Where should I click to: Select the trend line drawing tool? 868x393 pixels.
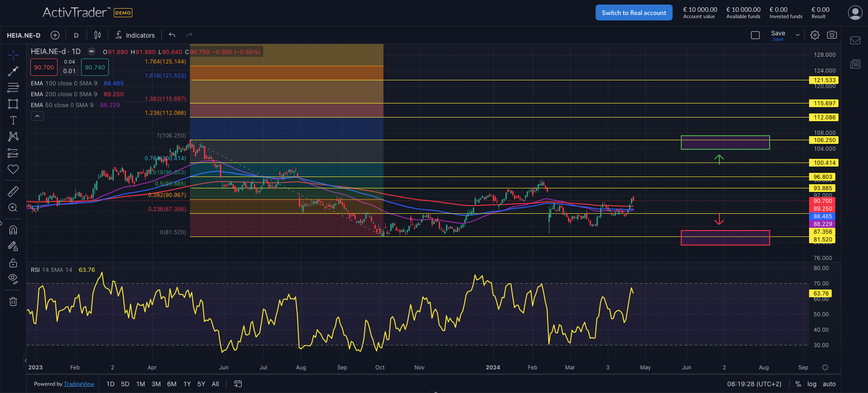tap(13, 71)
